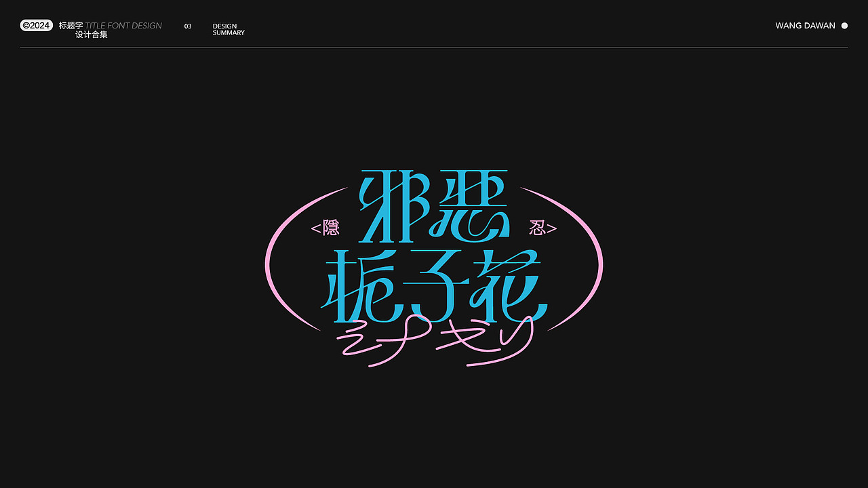Click the 标题字 heading text

pyautogui.click(x=71, y=26)
